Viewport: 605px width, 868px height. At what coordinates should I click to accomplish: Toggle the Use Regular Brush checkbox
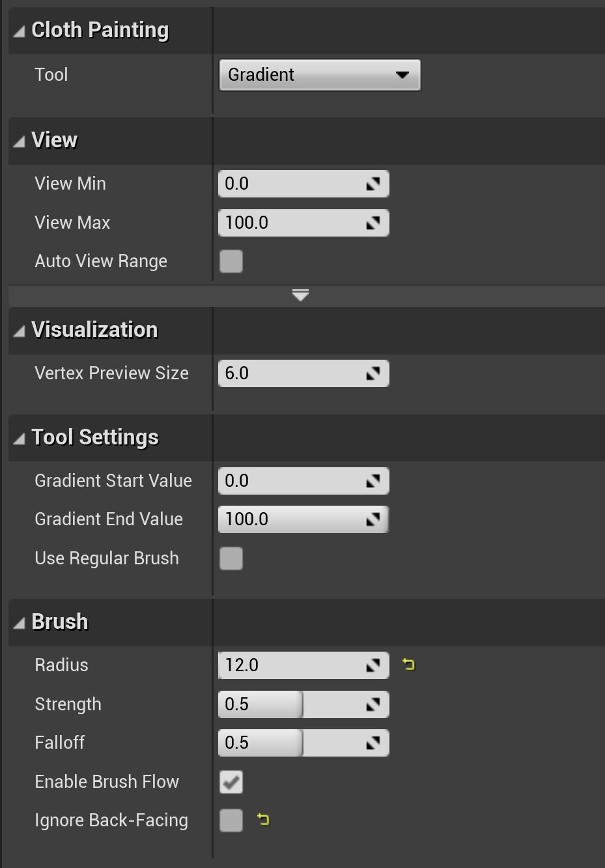pyautogui.click(x=231, y=558)
